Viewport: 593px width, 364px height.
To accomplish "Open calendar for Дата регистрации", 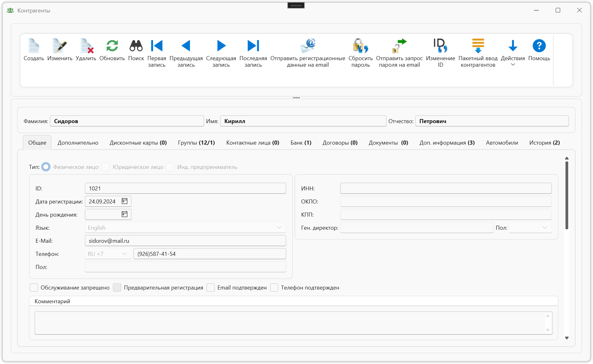I will pos(124,201).
